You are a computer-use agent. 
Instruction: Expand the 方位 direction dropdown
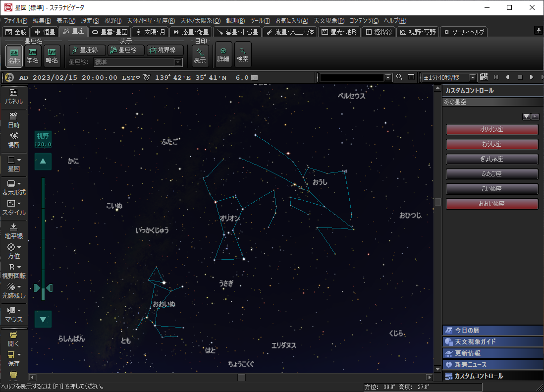[19, 247]
